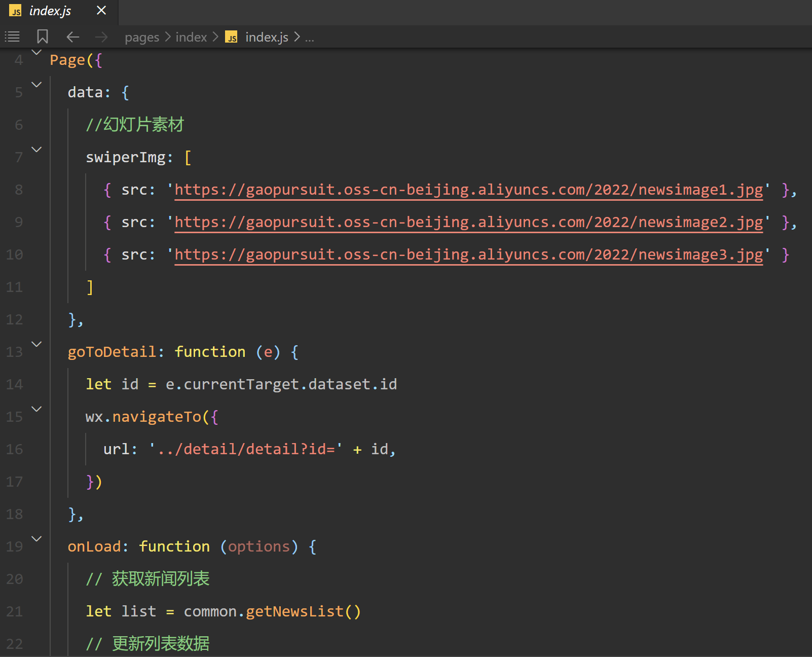The height and width of the screenshot is (657, 812).
Task: Open the outline list icon in breadcrumb bar
Action: click(12, 37)
